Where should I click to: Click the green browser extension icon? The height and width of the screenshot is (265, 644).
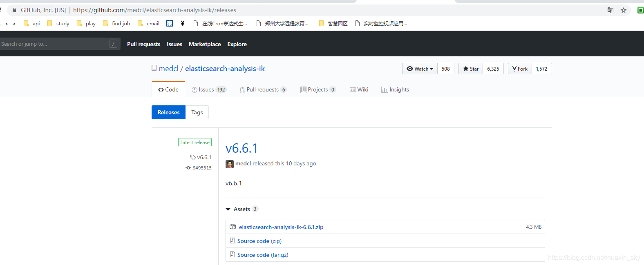coord(640,10)
